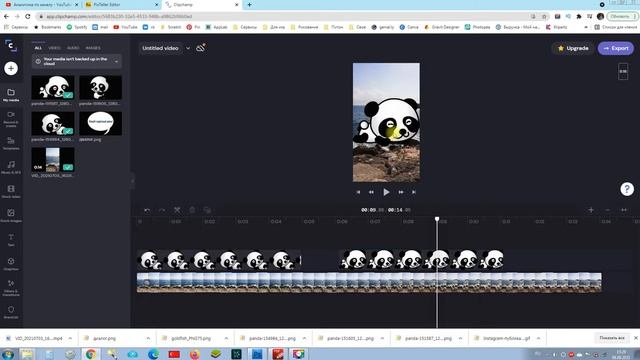This screenshot has height=360, width=640.
Task: Click the scissors split tool
Action: tap(177, 210)
